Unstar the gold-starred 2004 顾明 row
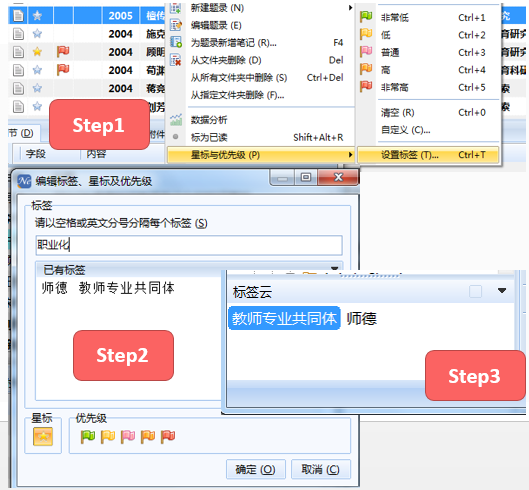The width and height of the screenshot is (529, 490). click(x=37, y=52)
